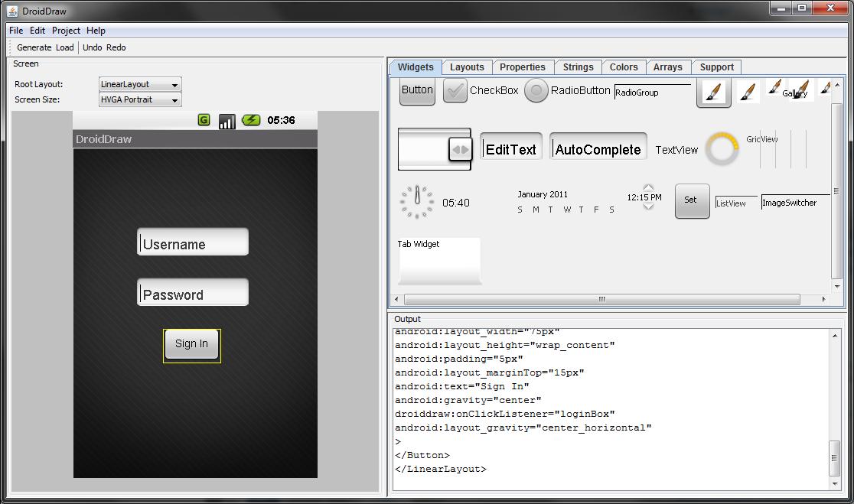Click the Load toolbar button
The width and height of the screenshot is (854, 504).
pyautogui.click(x=64, y=47)
